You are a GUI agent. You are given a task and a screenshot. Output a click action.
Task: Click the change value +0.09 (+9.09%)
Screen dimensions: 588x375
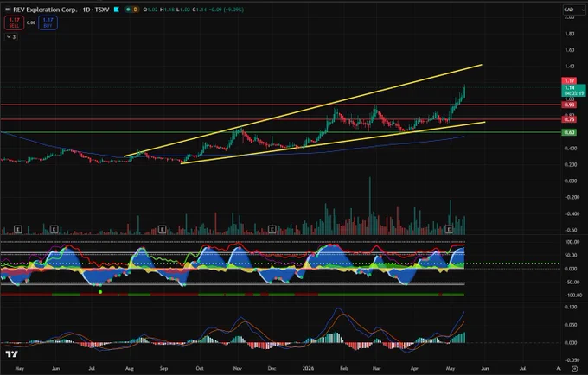coord(227,10)
